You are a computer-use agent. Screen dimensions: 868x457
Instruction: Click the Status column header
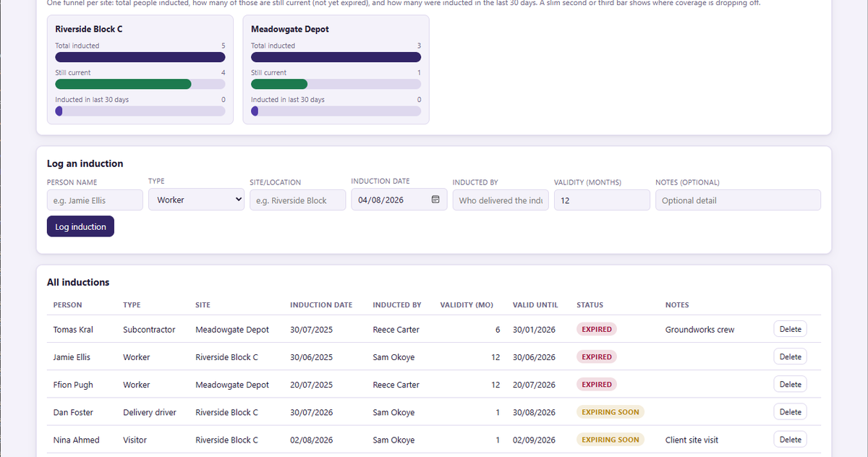pos(590,305)
